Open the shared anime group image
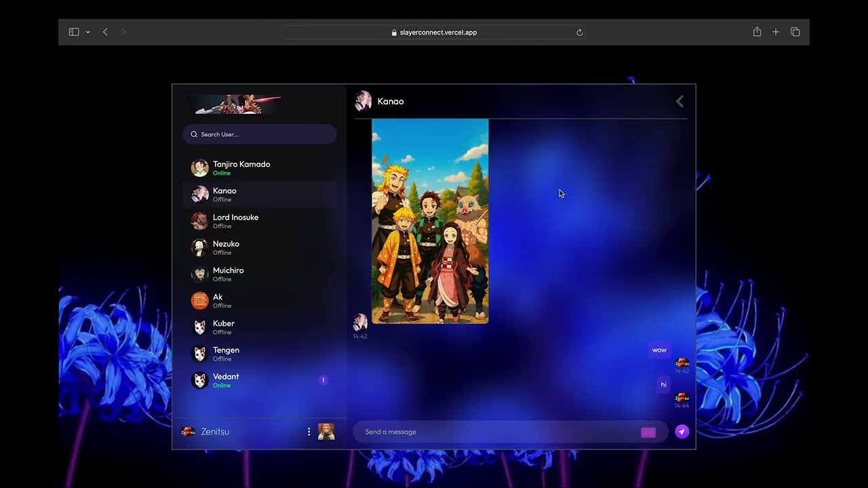The height and width of the screenshot is (488, 868). click(430, 221)
